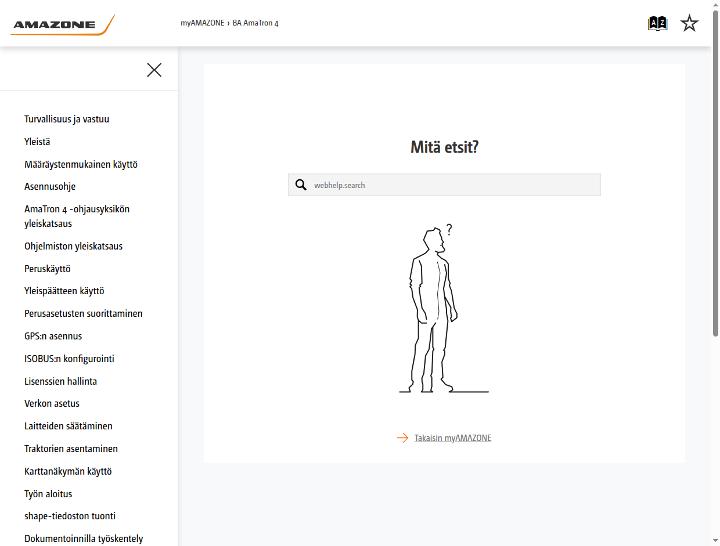Screen dimensions: 720x546
Task: Open the Yleistä menu entry
Action: [x=37, y=141]
